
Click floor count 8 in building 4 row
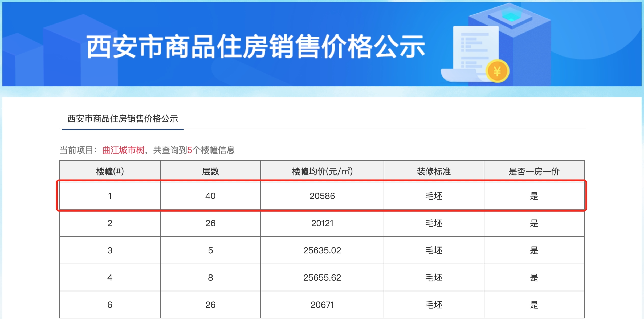210,278
